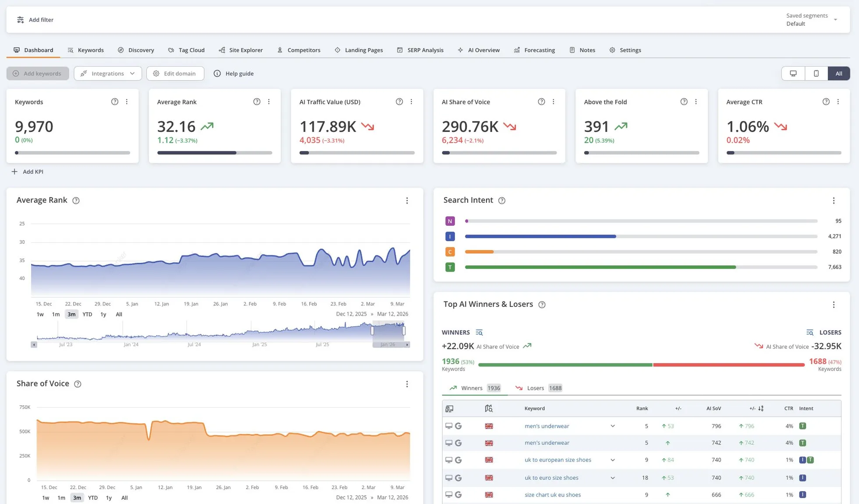Click the sort icon next to WINNERS
This screenshot has width=859, height=504.
point(479,332)
